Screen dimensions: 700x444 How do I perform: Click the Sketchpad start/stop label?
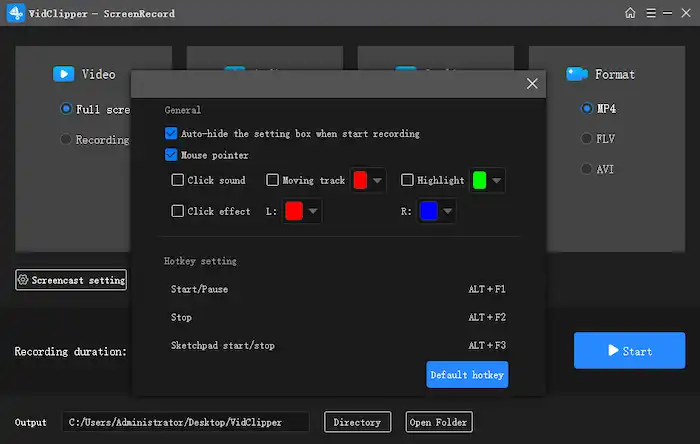223,345
